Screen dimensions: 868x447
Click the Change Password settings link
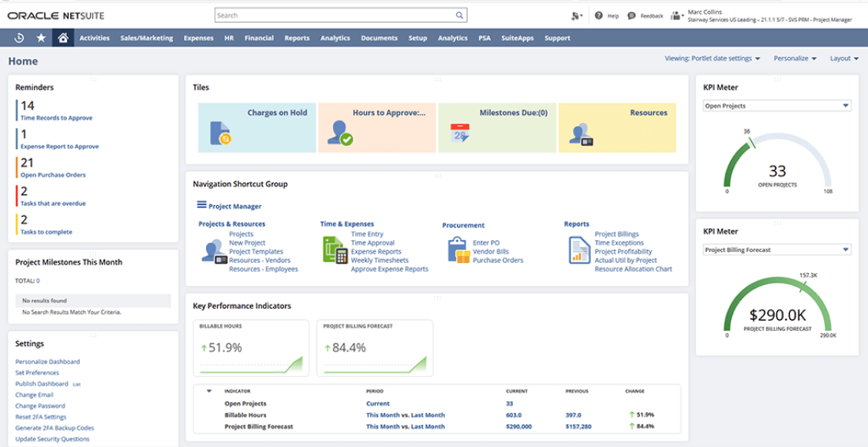[41, 406]
